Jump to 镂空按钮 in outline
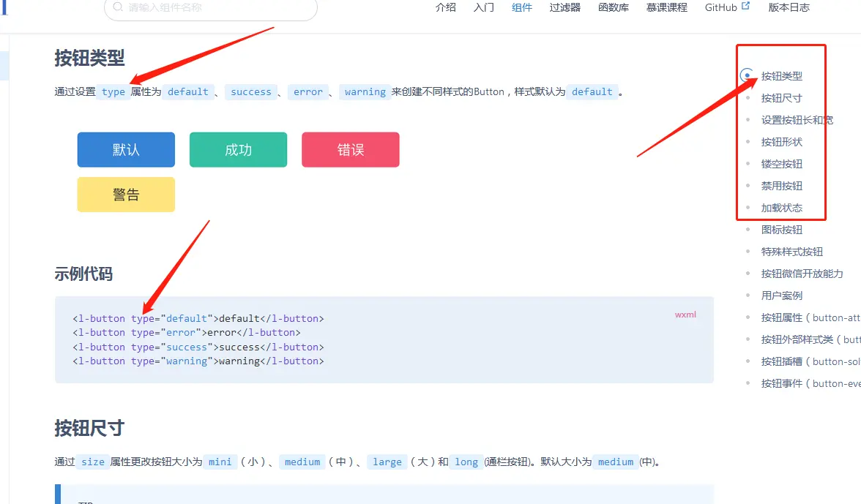This screenshot has width=861, height=504. (781, 164)
